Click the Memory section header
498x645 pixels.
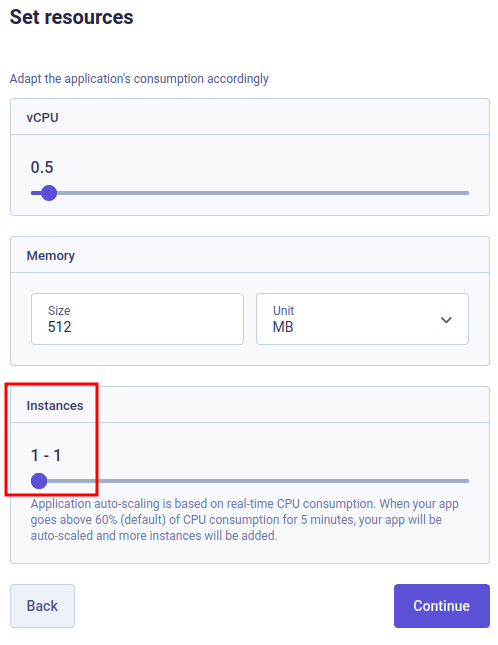51,256
